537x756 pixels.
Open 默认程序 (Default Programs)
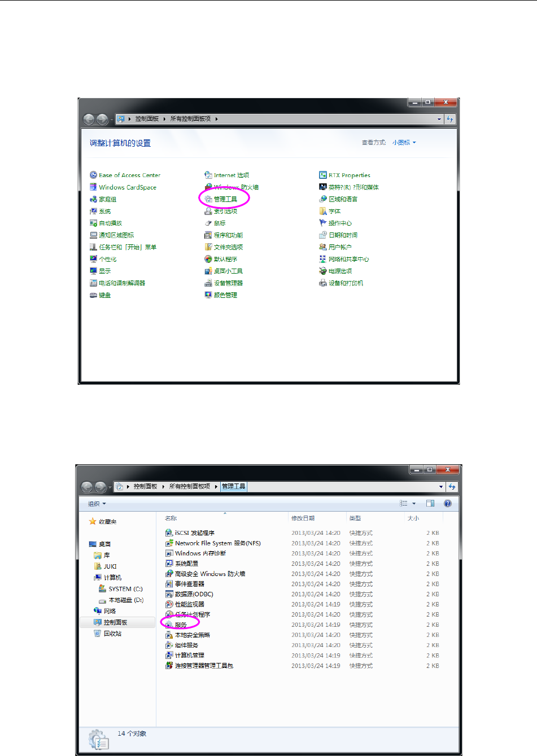[x=221, y=259]
